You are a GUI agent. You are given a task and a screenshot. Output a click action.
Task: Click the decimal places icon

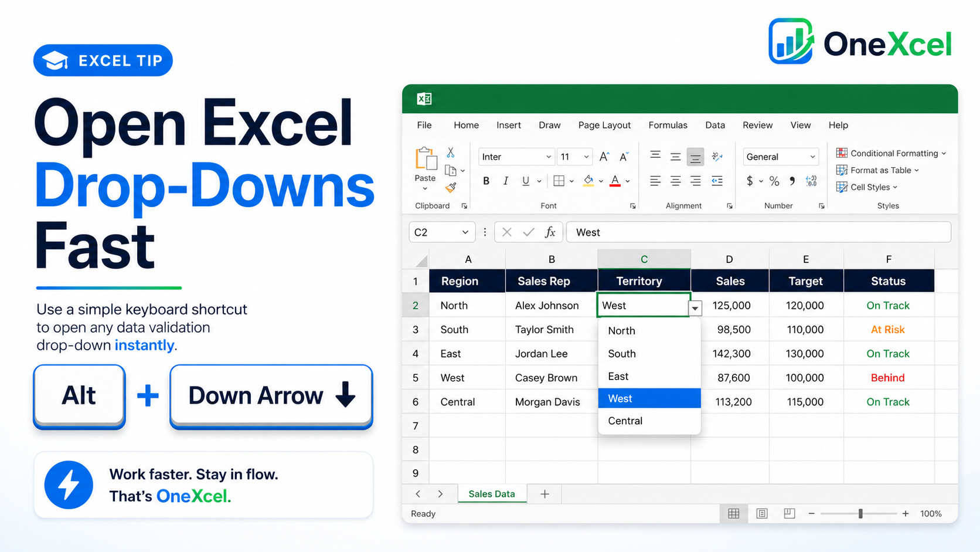pos(811,181)
